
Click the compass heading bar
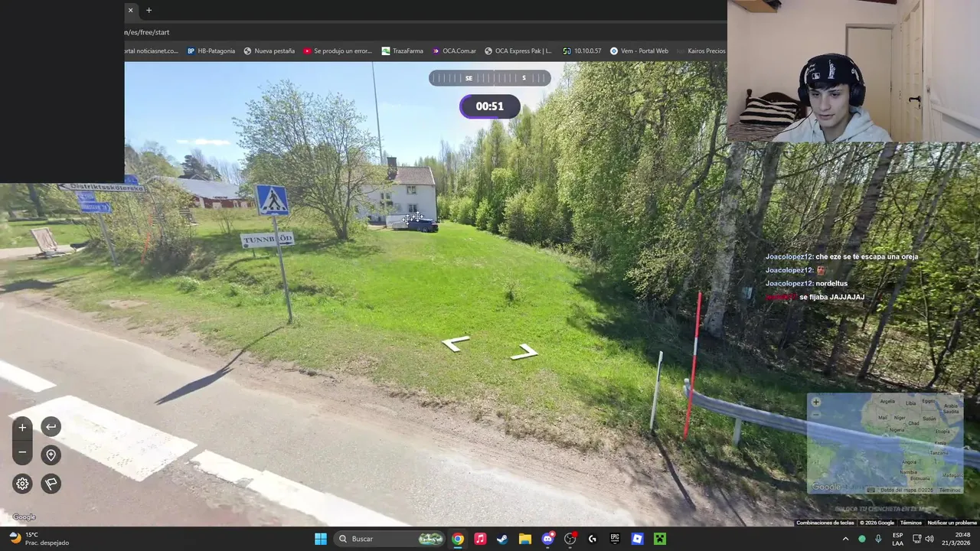(489, 78)
